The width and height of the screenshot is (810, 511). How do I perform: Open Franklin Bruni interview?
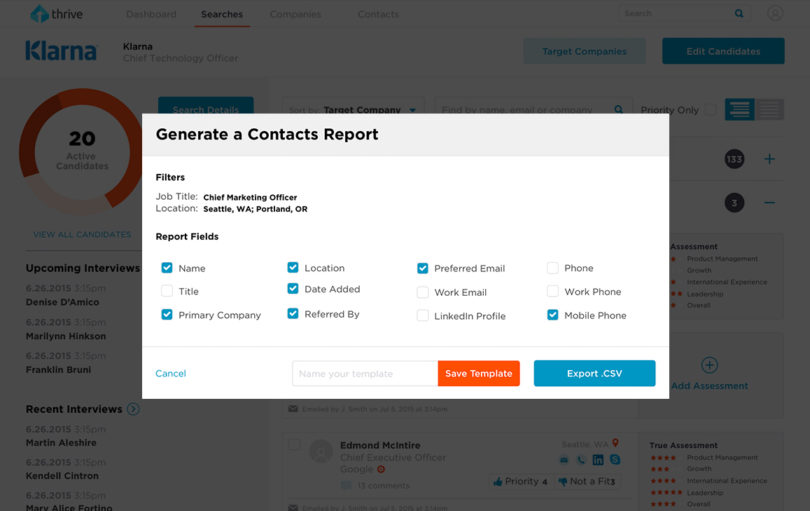(58, 370)
